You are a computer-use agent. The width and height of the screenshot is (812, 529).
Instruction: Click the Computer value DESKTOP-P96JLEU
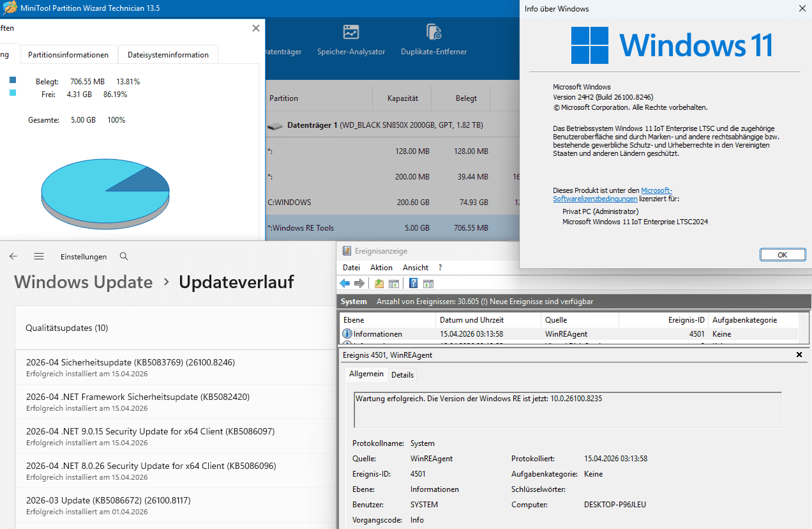(615, 505)
